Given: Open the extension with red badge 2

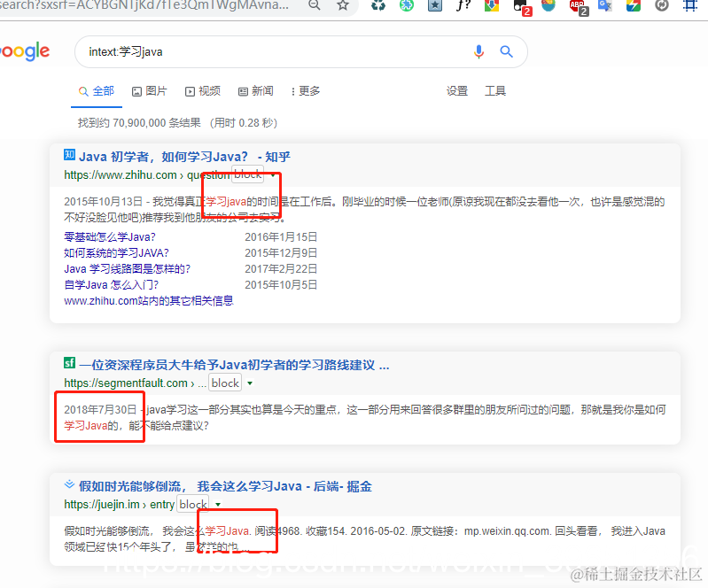Looking at the screenshot, I should 523,6.
